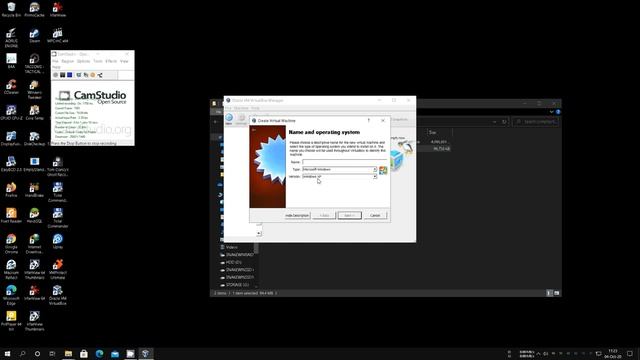The image size is (640, 360).
Task: Open the View menu in CamStudio
Action: click(x=124, y=61)
